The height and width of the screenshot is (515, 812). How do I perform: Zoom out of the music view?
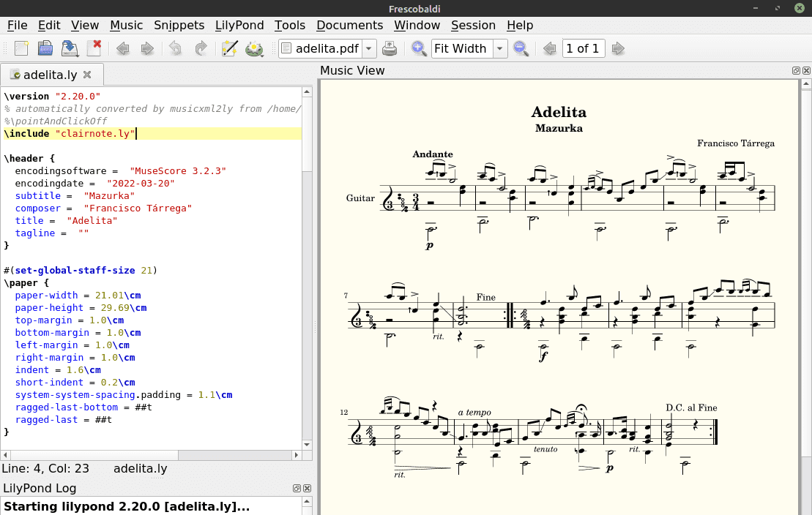(x=521, y=49)
